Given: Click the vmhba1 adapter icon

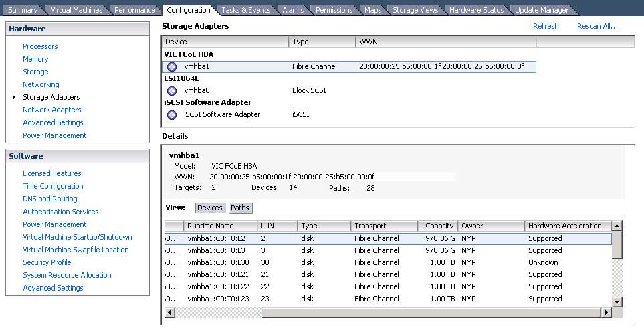Looking at the screenshot, I should pyautogui.click(x=172, y=66).
